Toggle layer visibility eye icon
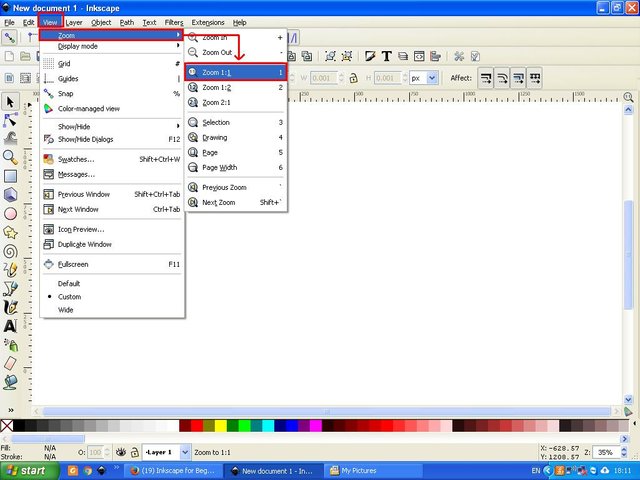640x480 pixels. (x=120, y=452)
